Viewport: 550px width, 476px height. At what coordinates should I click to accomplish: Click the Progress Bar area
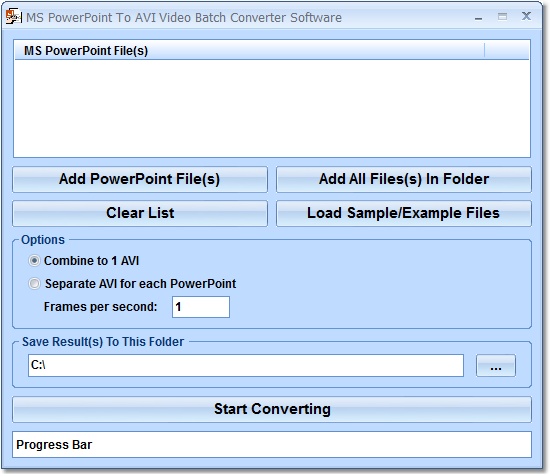coord(272,445)
